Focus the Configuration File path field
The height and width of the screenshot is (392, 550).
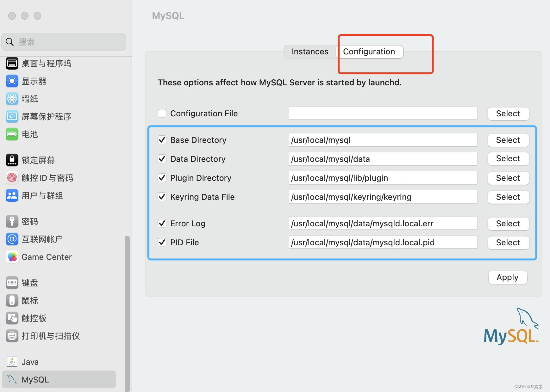point(383,113)
